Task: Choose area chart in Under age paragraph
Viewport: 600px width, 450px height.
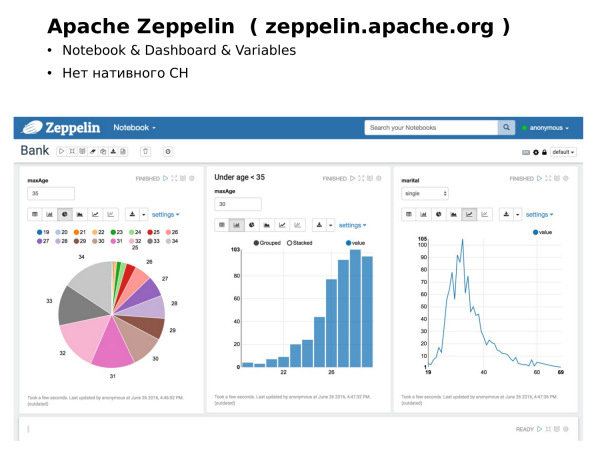Action: [267, 225]
